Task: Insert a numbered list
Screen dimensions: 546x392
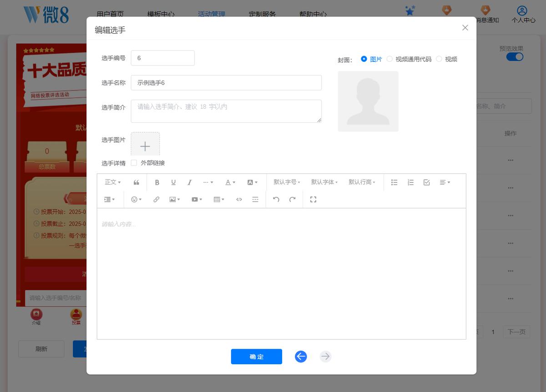Action: coord(410,182)
